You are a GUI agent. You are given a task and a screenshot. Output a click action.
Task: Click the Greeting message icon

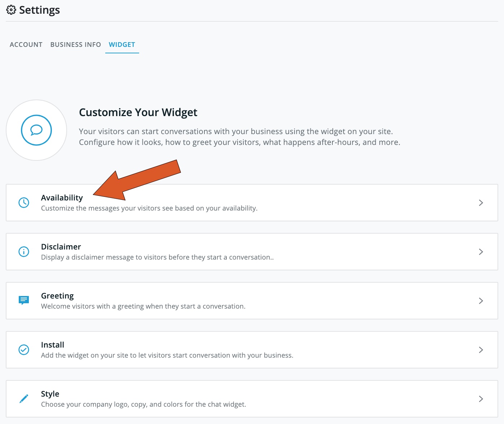pyautogui.click(x=24, y=300)
